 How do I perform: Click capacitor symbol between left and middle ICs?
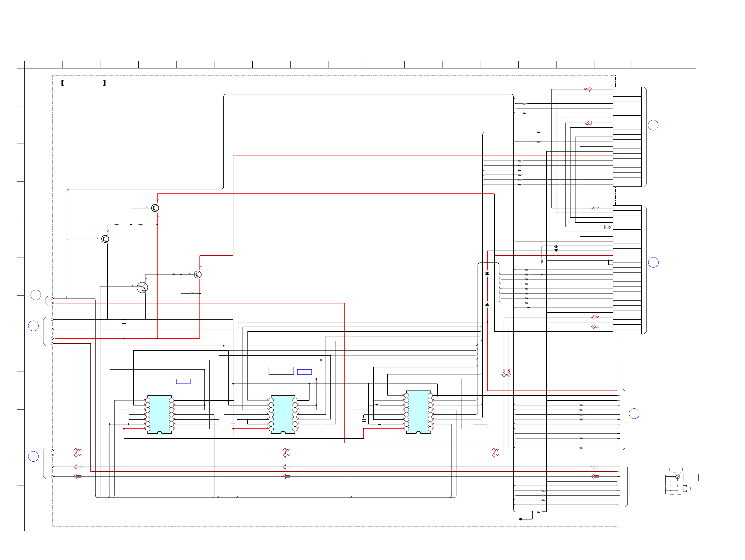233,425
